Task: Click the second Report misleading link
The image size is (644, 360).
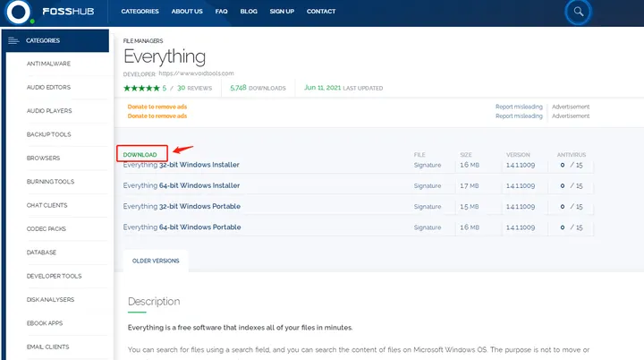Action: [x=519, y=116]
